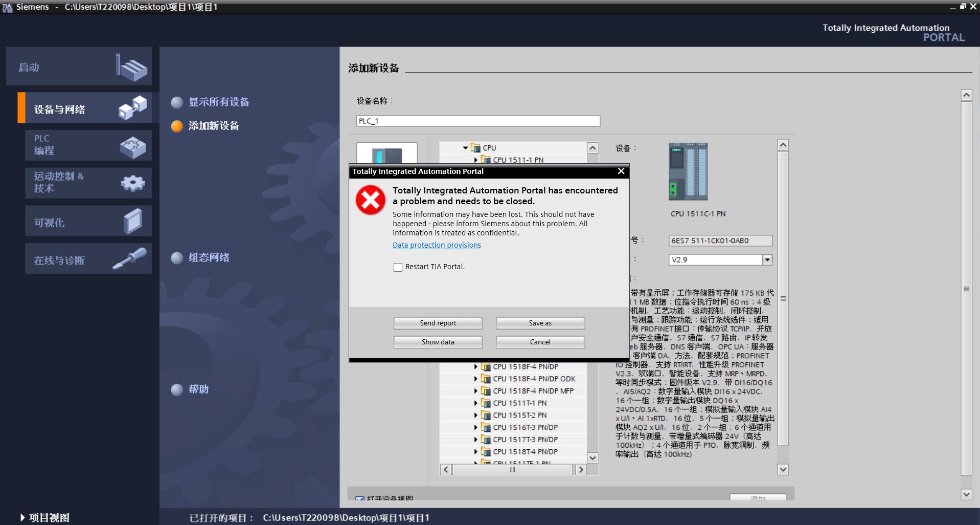Screen dimensions: 980x525
Task: Click the CPU 1518F-4 PN/DP ODK folder icon
Action: tap(486, 379)
